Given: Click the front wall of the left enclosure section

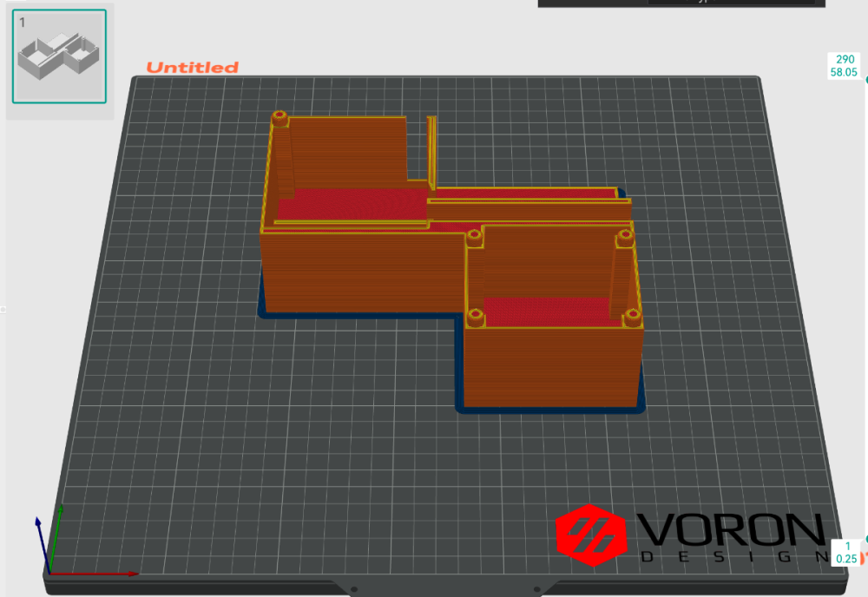Looking at the screenshot, I should tap(363, 271).
